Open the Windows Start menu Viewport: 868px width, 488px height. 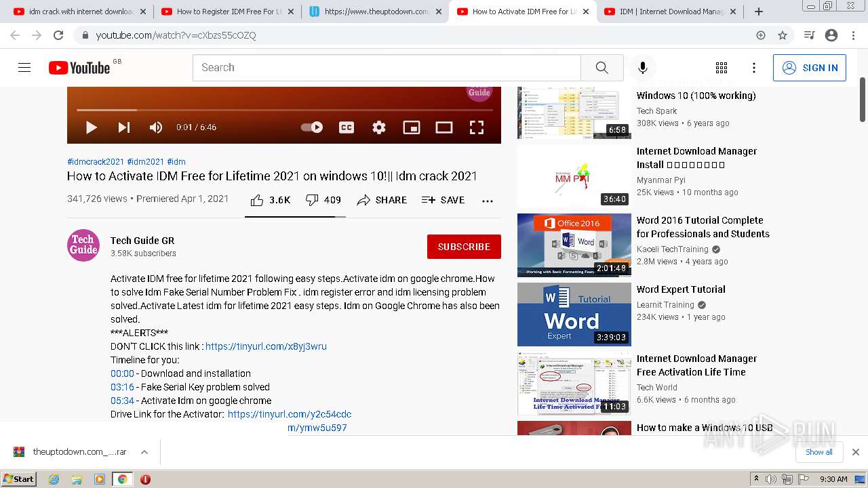tap(19, 479)
